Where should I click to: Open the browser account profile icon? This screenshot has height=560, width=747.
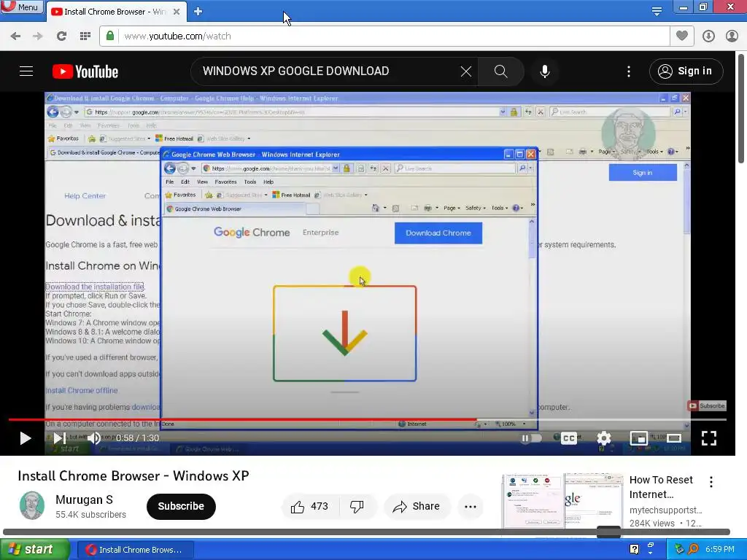pyautogui.click(x=732, y=36)
